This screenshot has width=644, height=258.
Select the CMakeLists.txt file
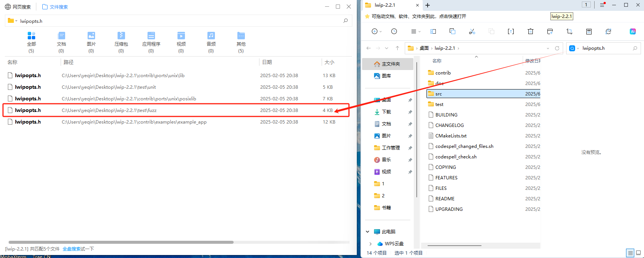tap(483, 136)
